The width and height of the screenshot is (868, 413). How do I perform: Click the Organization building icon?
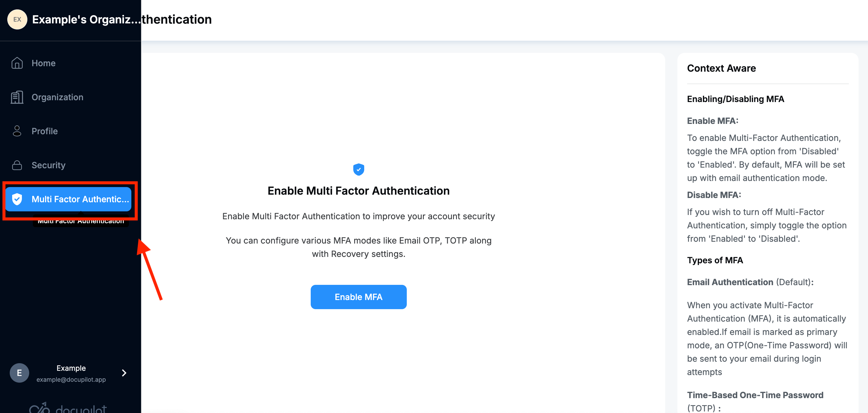[x=17, y=97]
